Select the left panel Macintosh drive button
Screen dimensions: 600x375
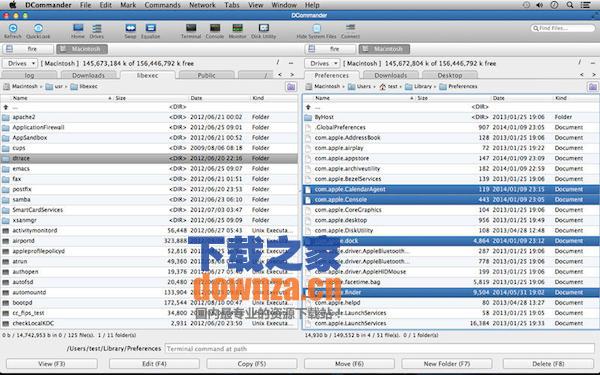82,49
